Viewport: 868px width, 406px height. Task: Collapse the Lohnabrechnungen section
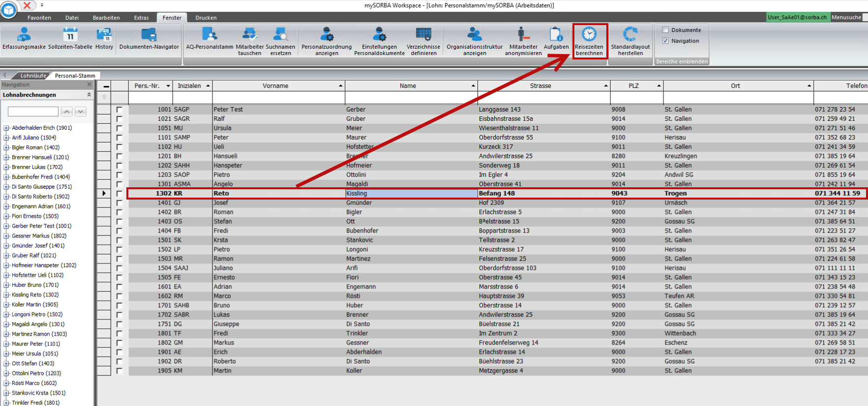pyautogui.click(x=89, y=94)
